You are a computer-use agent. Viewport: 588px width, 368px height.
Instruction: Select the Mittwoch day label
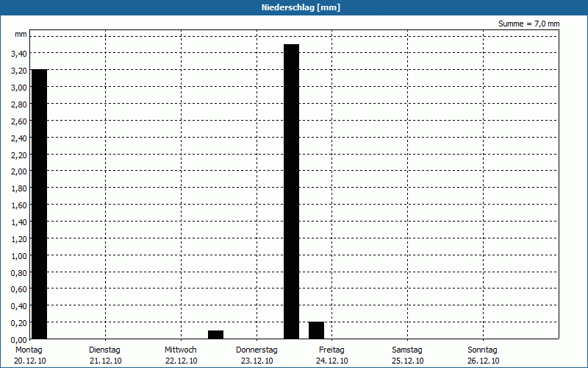click(x=180, y=350)
